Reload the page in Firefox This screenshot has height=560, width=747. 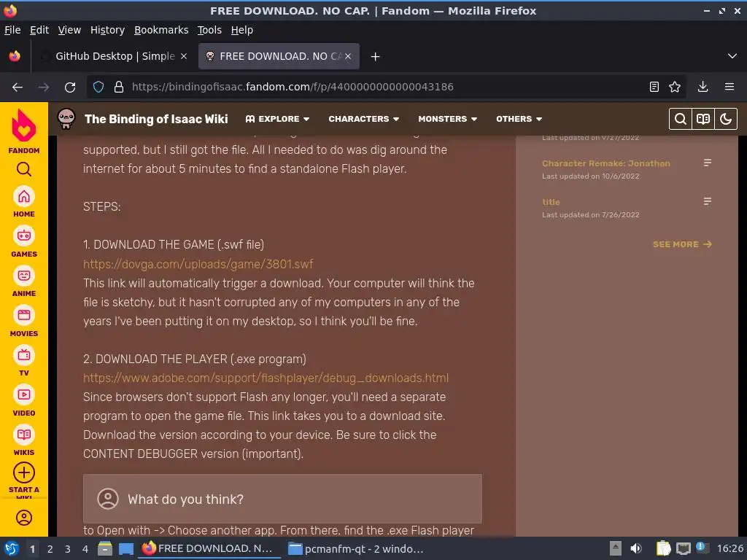[70, 87]
